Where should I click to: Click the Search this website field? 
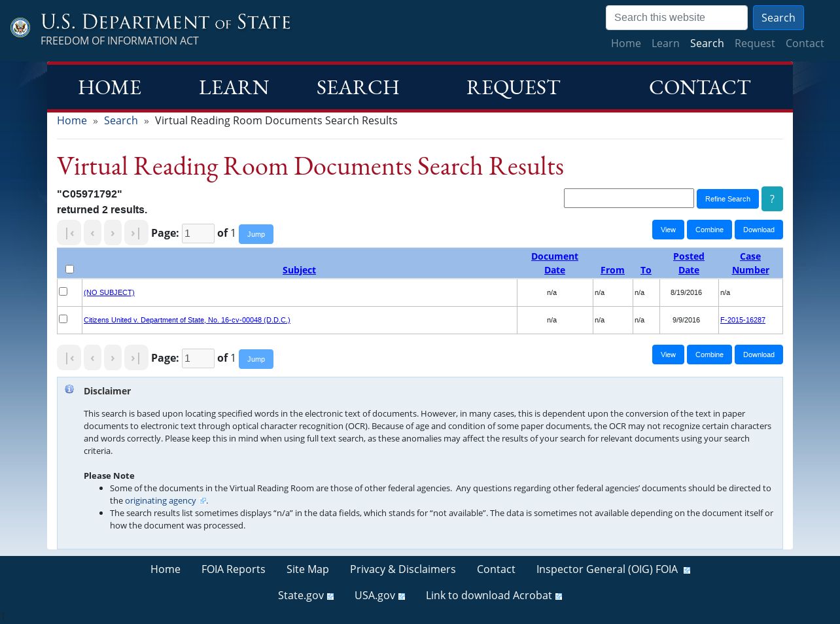[676, 18]
